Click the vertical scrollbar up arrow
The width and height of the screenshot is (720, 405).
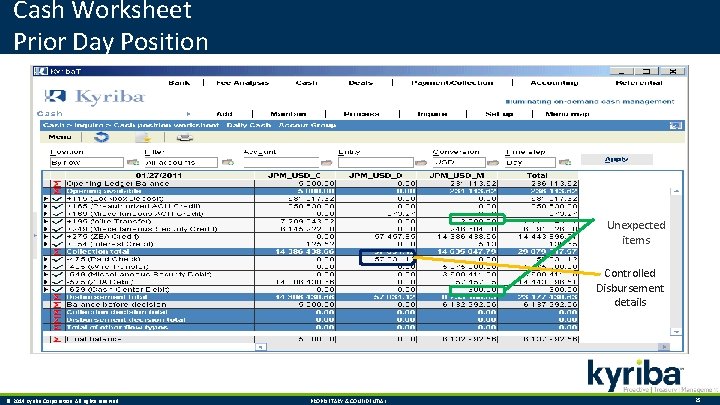tap(676, 191)
